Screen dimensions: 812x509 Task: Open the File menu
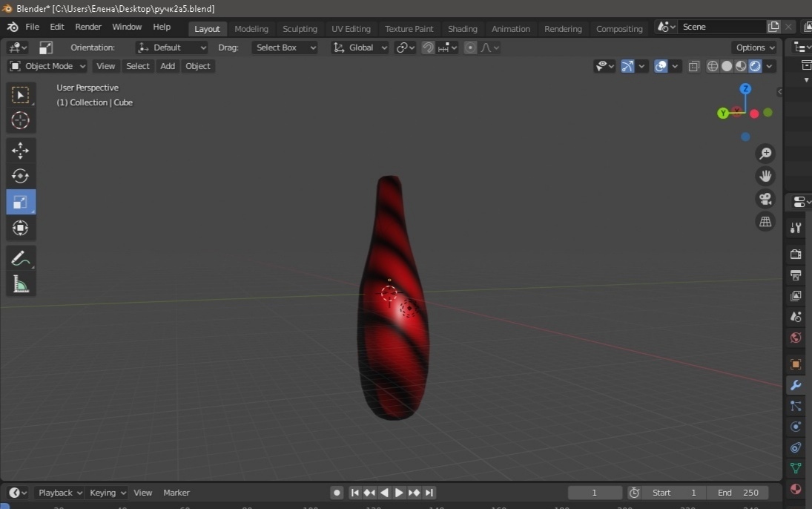(x=32, y=27)
